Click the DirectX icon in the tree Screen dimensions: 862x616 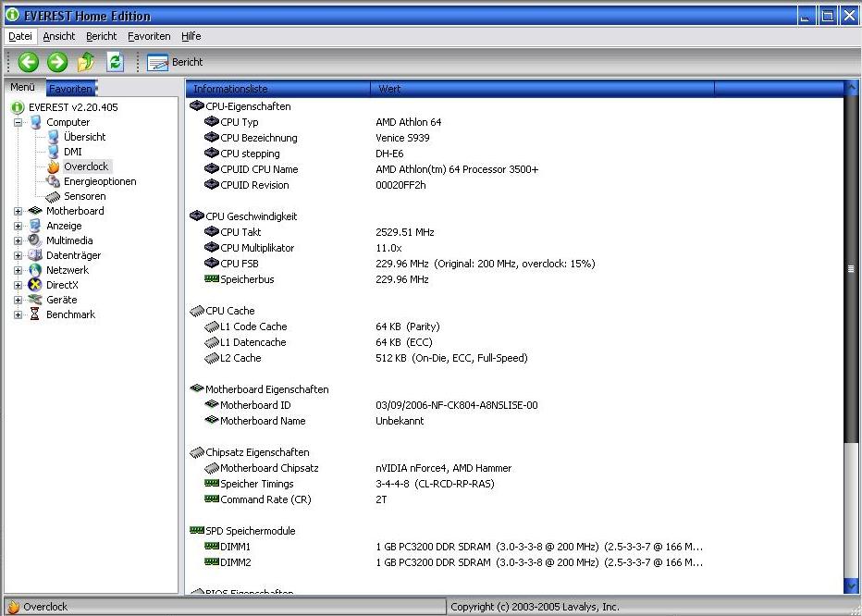(35, 285)
